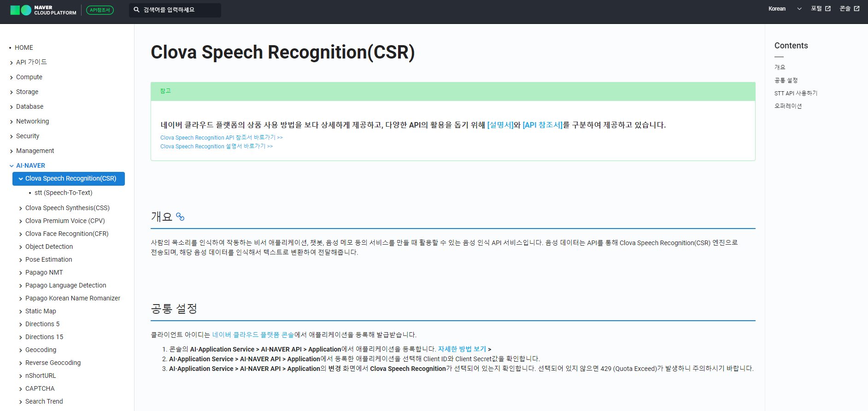868x411 pixels.
Task: Expand the Database section
Action: coord(29,106)
